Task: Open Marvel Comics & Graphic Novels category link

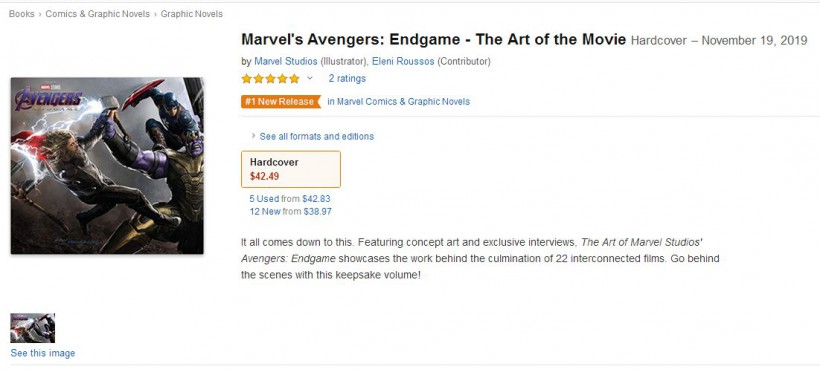Action: pyautogui.click(x=398, y=102)
